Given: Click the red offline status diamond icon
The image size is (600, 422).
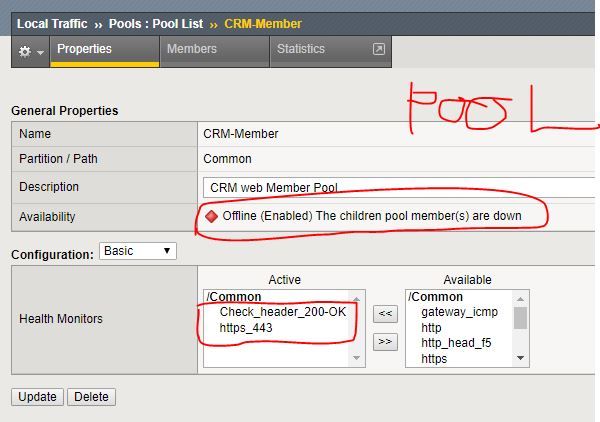Looking at the screenshot, I should [x=211, y=215].
